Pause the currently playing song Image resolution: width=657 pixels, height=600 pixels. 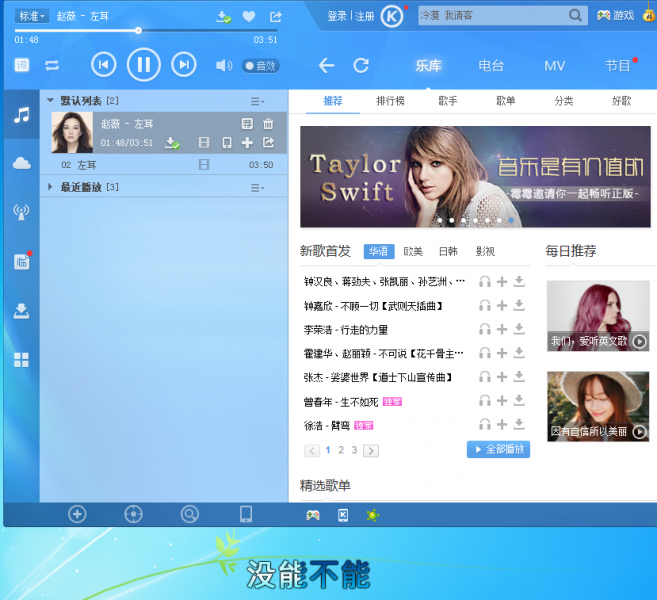(x=143, y=65)
